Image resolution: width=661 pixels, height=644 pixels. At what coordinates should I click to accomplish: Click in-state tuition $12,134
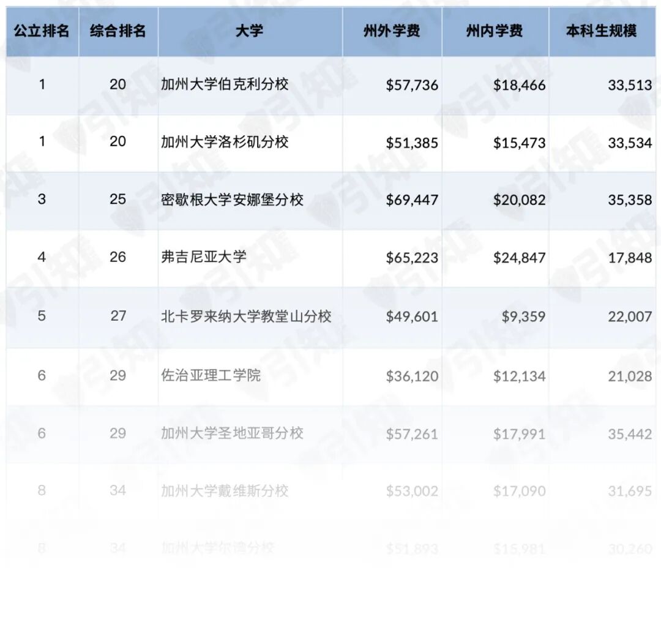pyautogui.click(x=520, y=376)
